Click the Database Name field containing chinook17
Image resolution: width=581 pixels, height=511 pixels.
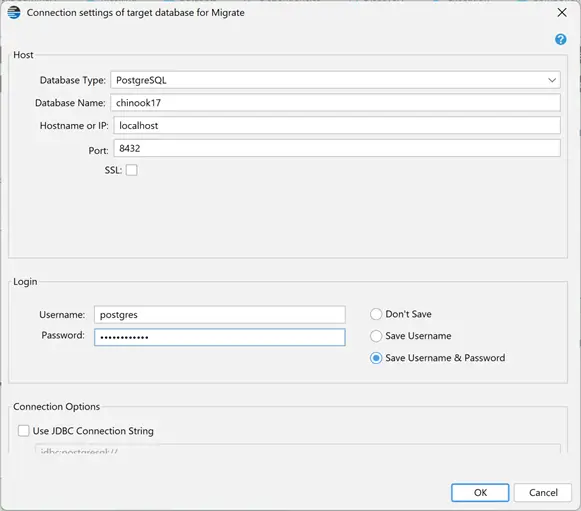point(335,103)
